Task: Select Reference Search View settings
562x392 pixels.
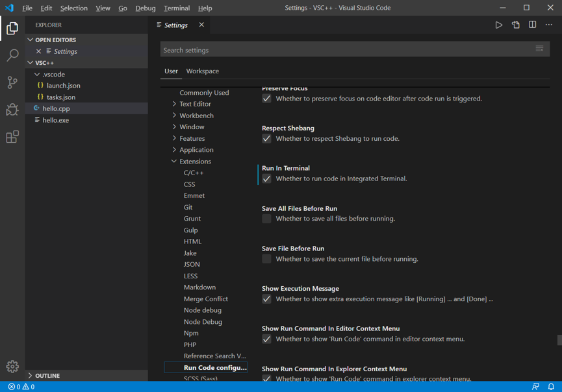Action: tap(214, 356)
